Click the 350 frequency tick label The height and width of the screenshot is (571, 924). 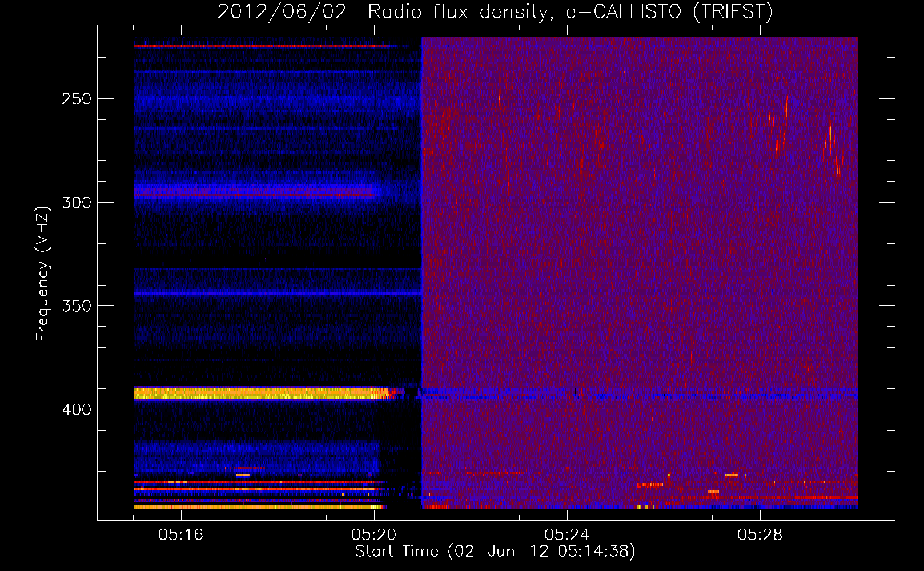[77, 306]
